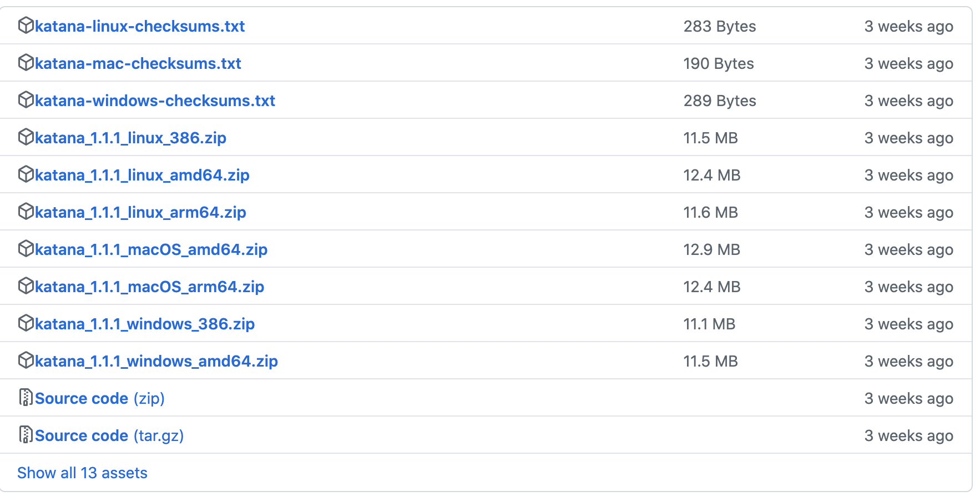Click package icon beside katana-windows-checksums.txt

coord(26,100)
